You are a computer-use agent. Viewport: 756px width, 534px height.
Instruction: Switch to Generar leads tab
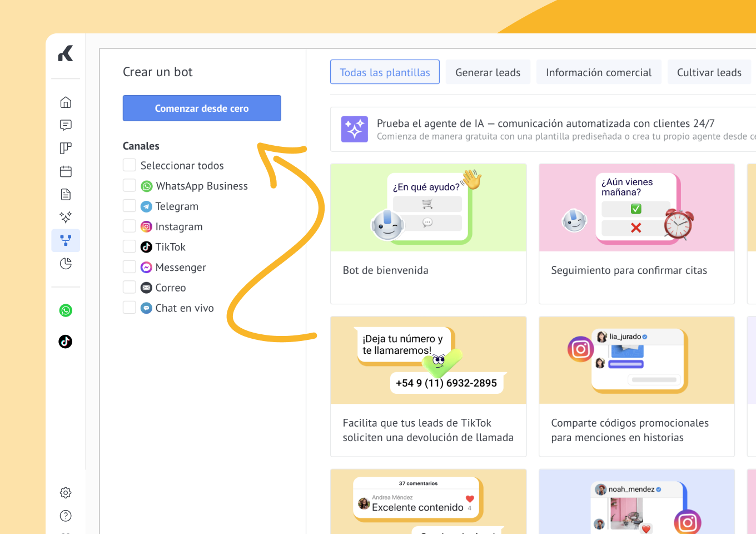488,72
